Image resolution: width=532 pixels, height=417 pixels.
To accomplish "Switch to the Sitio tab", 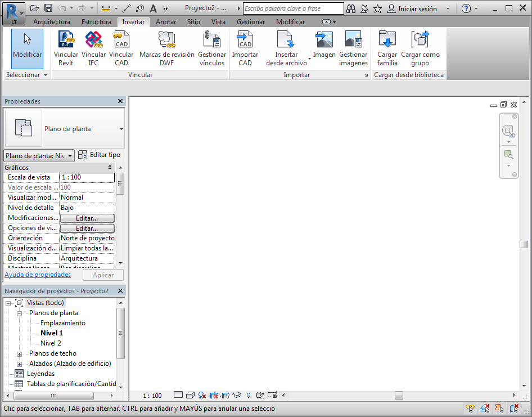I will click(x=193, y=22).
